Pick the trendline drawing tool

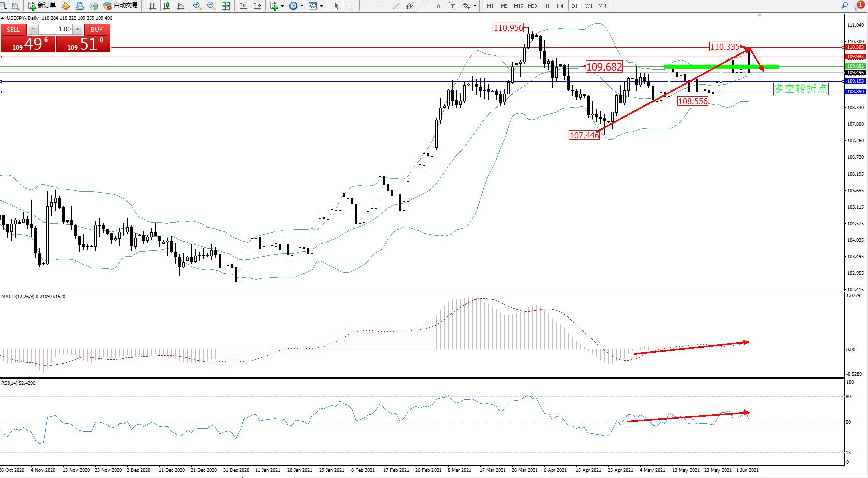tap(396, 6)
